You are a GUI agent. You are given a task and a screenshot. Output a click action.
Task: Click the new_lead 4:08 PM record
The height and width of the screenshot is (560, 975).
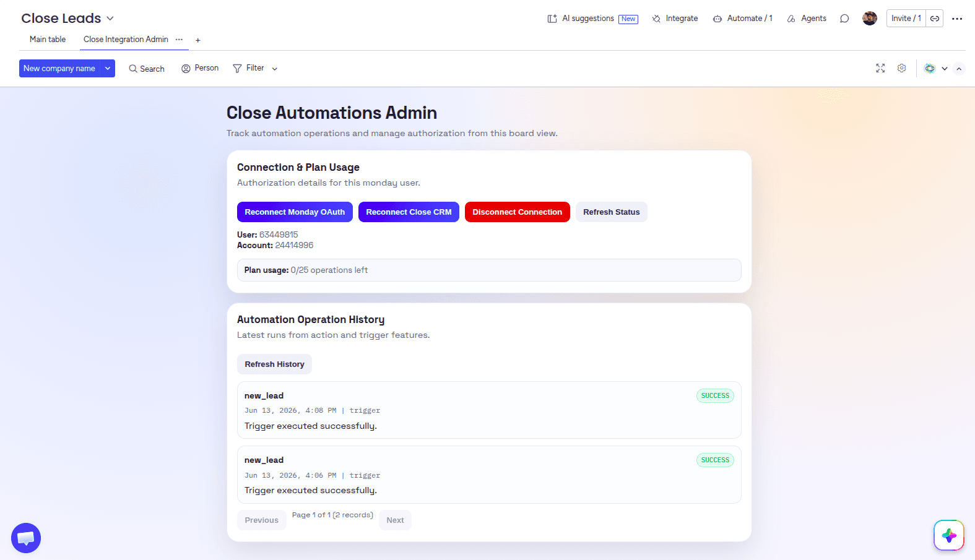pyautogui.click(x=489, y=410)
